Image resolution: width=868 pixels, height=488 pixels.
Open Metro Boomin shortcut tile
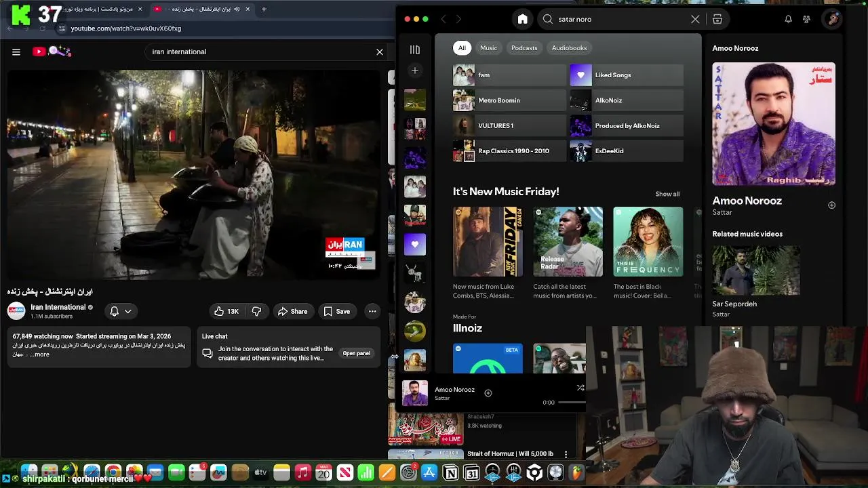(509, 100)
